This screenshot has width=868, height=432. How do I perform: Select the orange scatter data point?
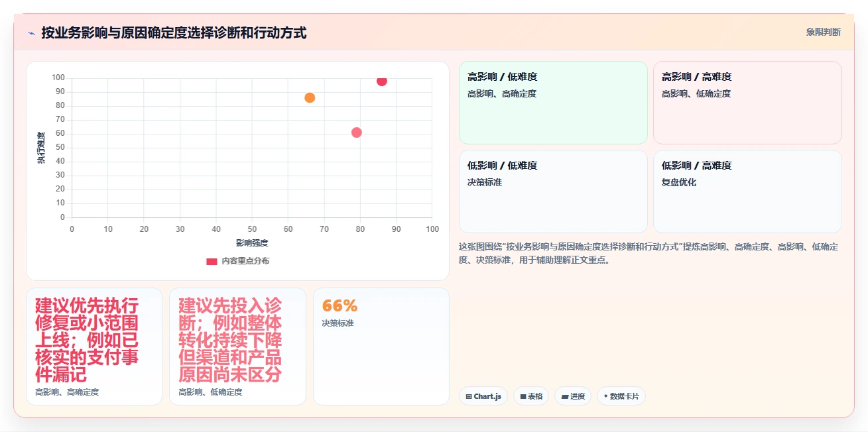click(310, 98)
